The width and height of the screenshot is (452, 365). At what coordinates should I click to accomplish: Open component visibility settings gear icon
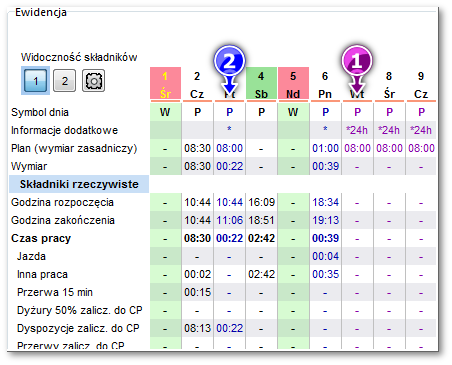(93, 80)
